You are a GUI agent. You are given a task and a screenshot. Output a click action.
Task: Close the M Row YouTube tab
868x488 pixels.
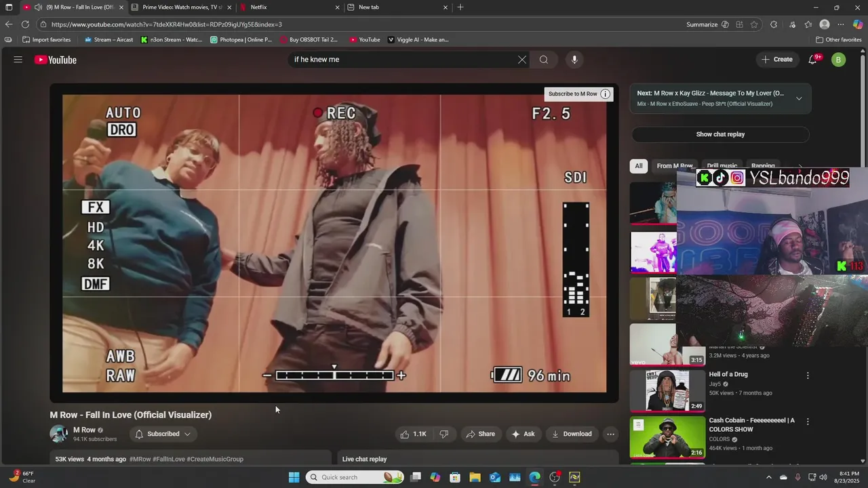click(x=121, y=7)
